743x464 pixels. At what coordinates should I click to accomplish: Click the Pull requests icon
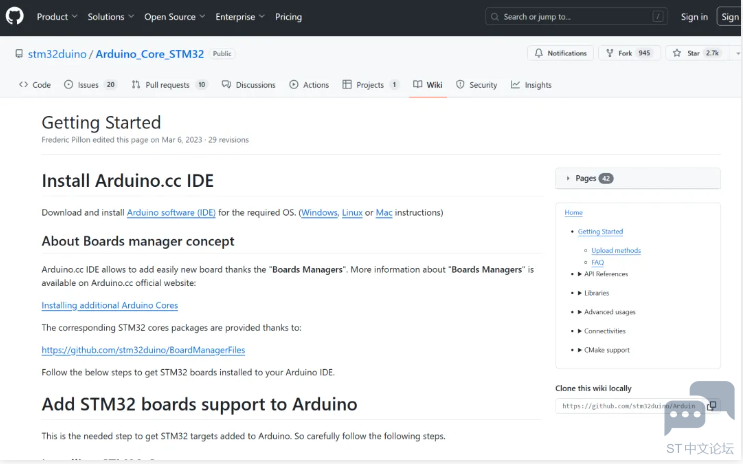coord(136,84)
